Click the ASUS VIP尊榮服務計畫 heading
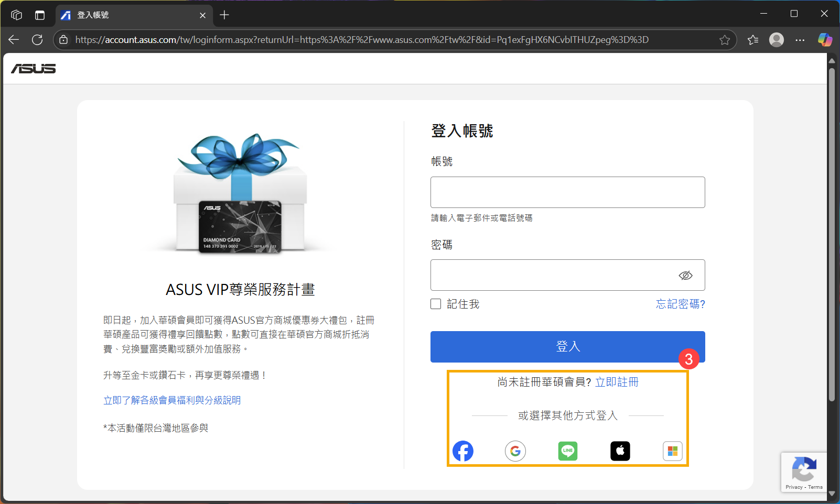 240,290
